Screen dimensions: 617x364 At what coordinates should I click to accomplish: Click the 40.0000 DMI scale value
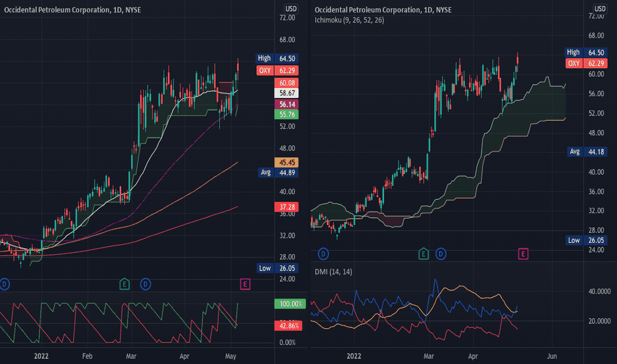point(599,292)
